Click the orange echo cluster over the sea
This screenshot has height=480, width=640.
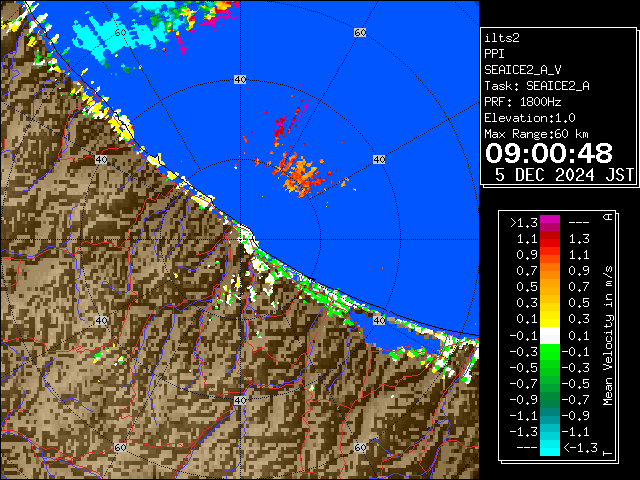coord(299,174)
